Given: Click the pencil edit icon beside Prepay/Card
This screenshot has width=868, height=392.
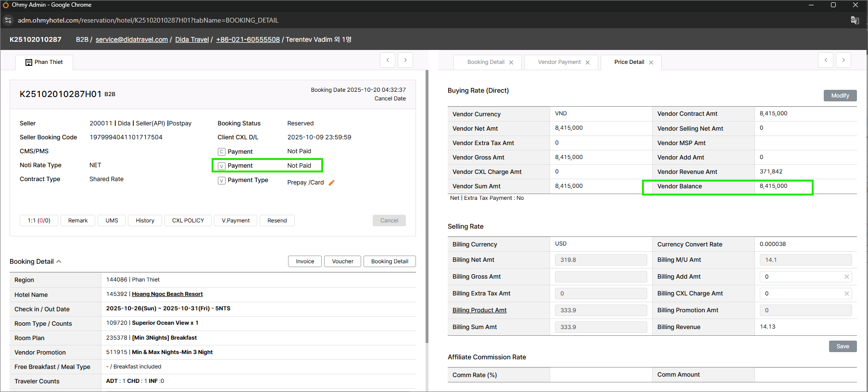Looking at the screenshot, I should [x=331, y=183].
